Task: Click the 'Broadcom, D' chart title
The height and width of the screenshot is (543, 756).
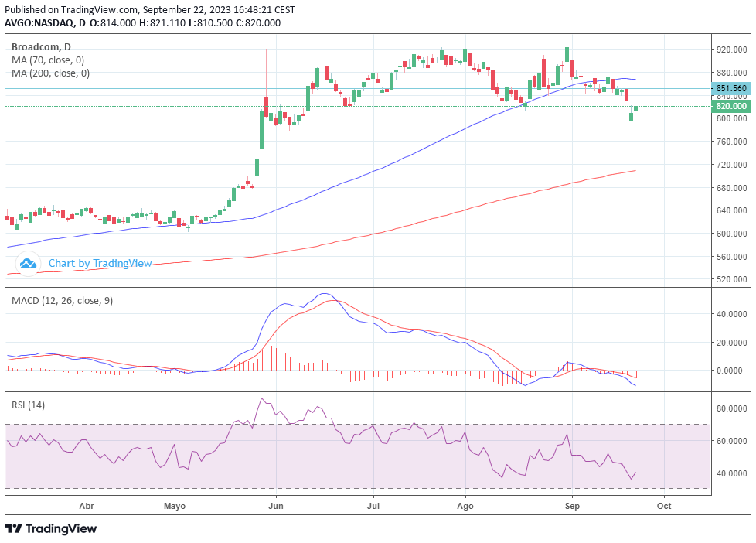Action: 41,47
